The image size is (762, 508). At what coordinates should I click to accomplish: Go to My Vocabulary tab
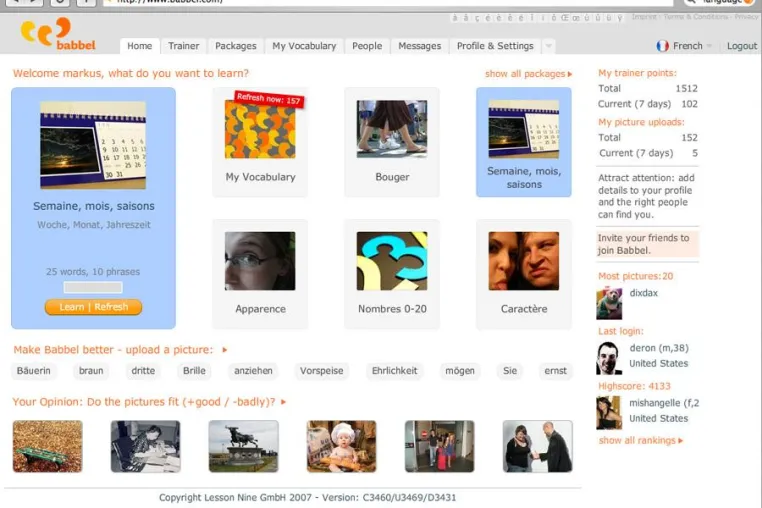pyautogui.click(x=304, y=46)
